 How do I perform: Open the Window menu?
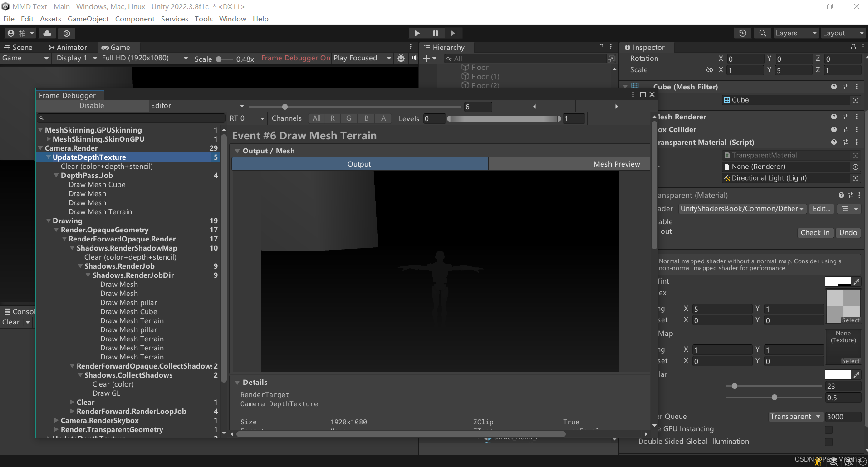(x=233, y=19)
